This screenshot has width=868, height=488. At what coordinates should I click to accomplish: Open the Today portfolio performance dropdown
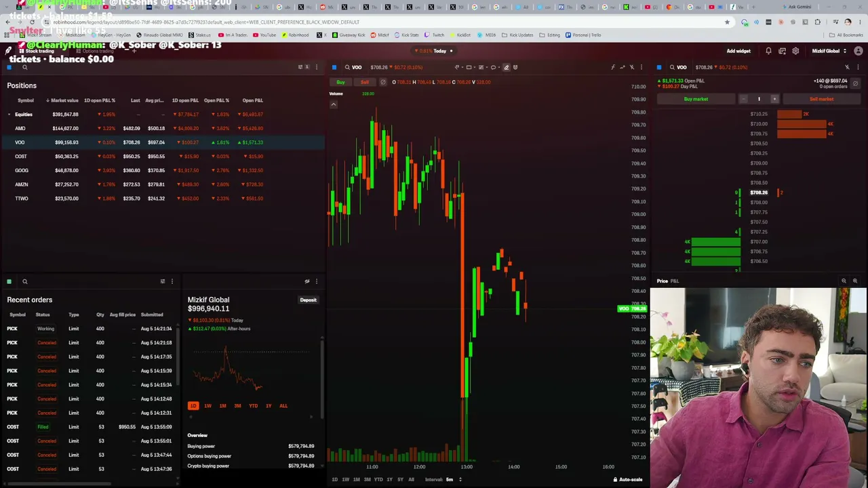click(435, 51)
